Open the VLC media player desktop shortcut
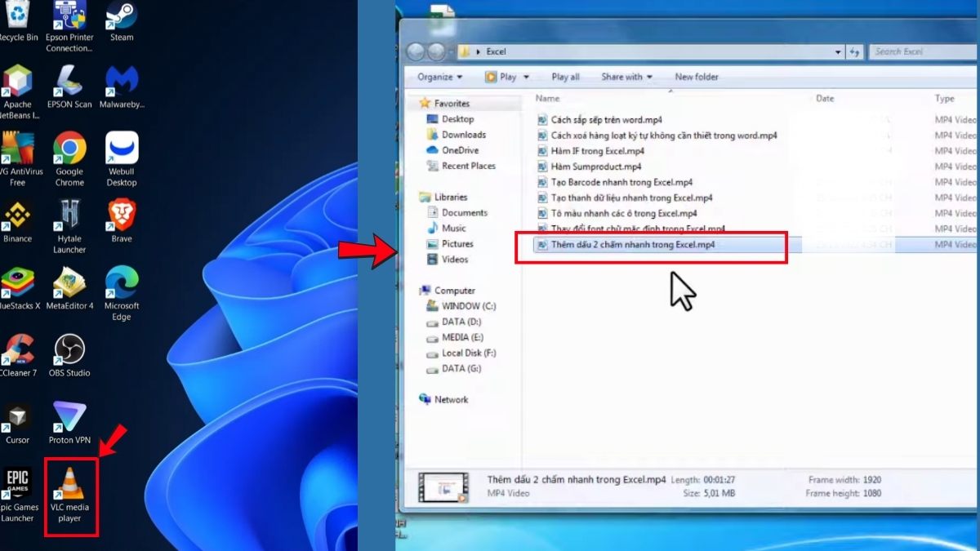This screenshot has width=980, height=551. pos(70,495)
